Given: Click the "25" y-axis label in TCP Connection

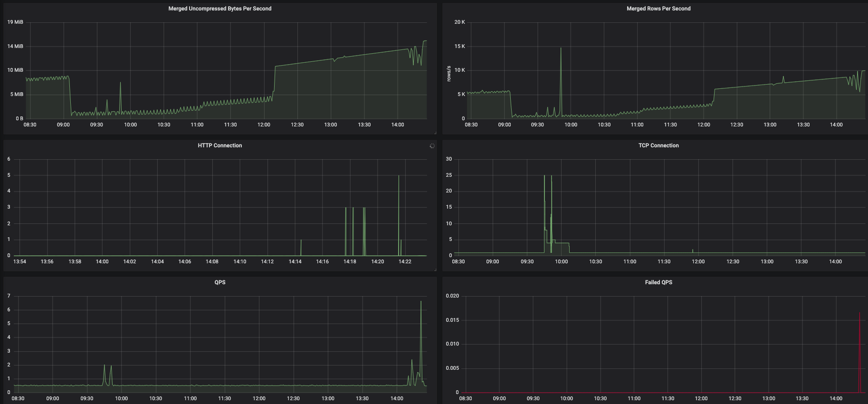Looking at the screenshot, I should (449, 175).
